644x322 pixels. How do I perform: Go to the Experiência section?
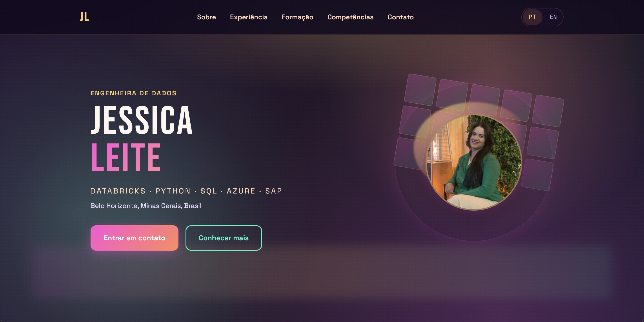[249, 17]
